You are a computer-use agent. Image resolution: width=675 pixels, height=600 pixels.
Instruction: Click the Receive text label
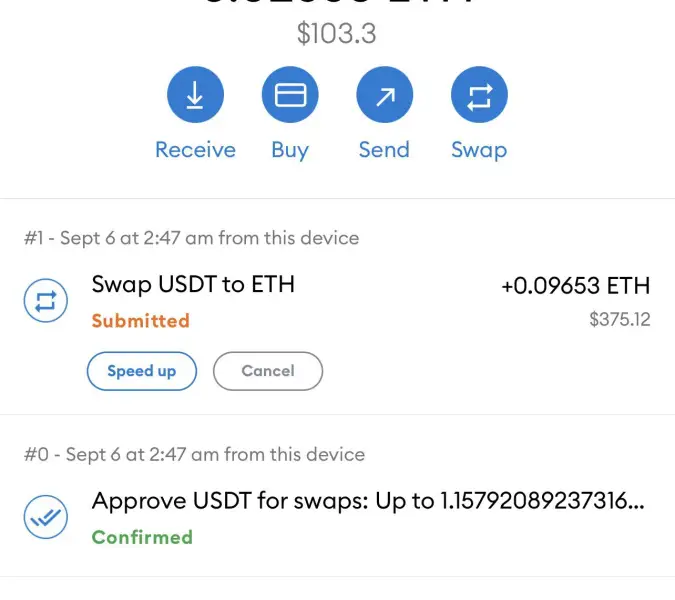195,150
